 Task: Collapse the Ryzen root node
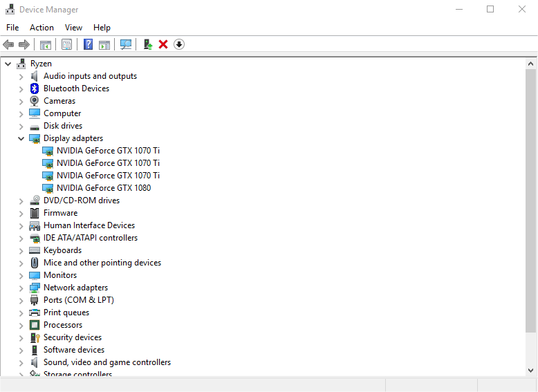[x=8, y=64]
